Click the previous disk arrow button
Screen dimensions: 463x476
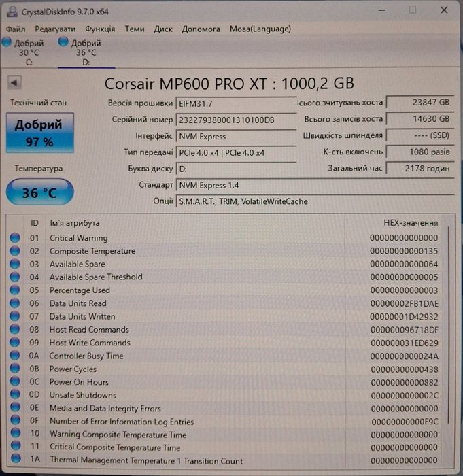click(14, 82)
